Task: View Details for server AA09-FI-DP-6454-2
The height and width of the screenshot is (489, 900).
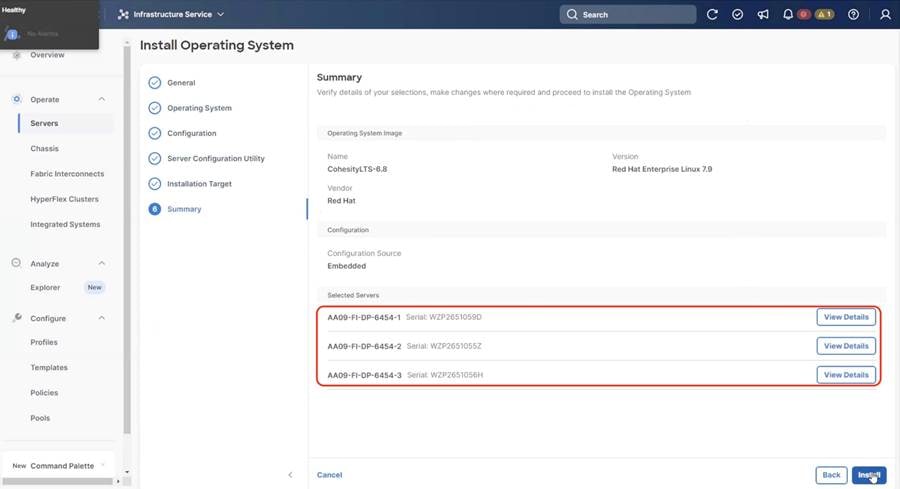Action: (x=846, y=346)
